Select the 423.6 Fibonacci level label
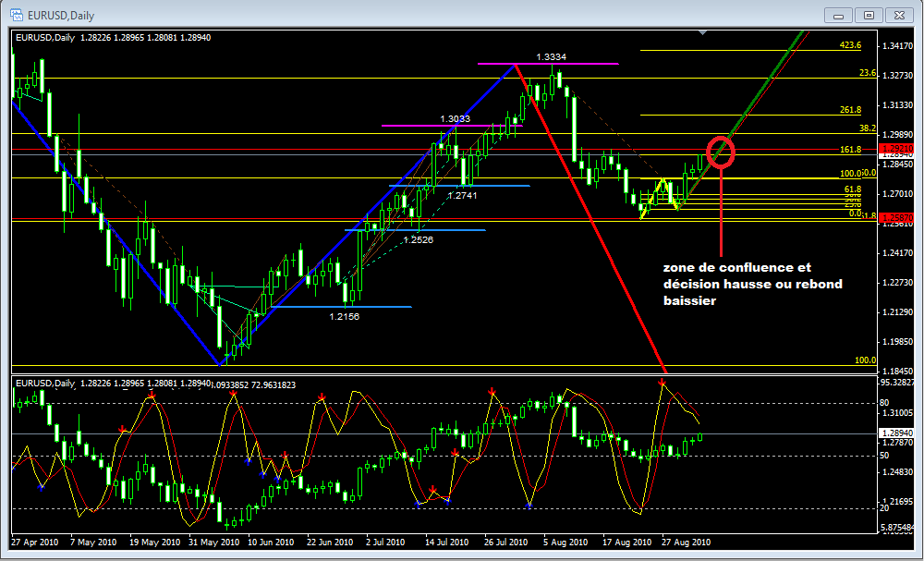This screenshot has width=924, height=561. (850, 44)
